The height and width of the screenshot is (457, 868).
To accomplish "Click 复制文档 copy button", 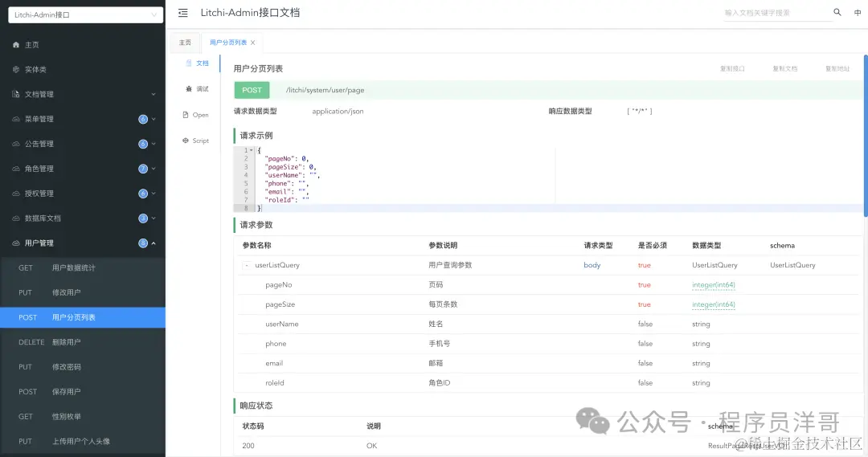I will pyautogui.click(x=785, y=68).
